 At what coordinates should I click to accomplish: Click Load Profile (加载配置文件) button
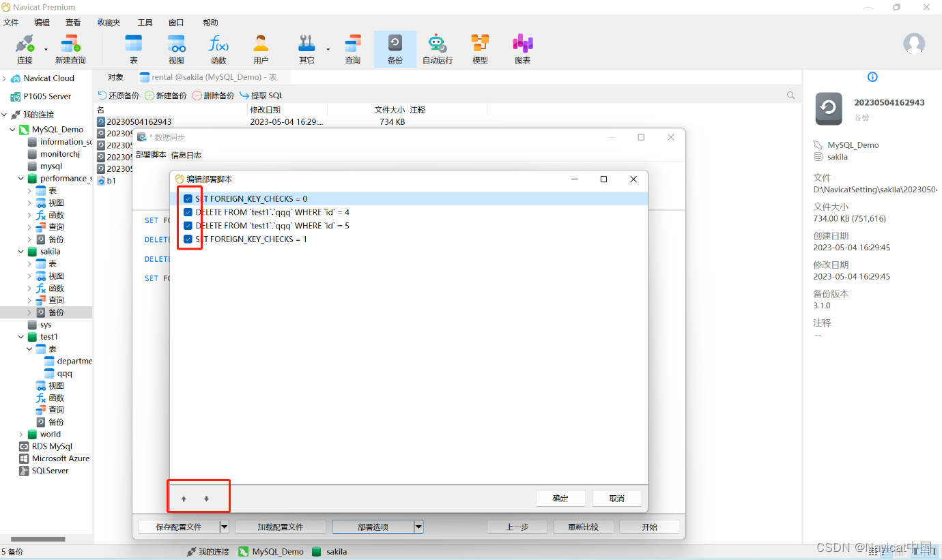coord(280,527)
